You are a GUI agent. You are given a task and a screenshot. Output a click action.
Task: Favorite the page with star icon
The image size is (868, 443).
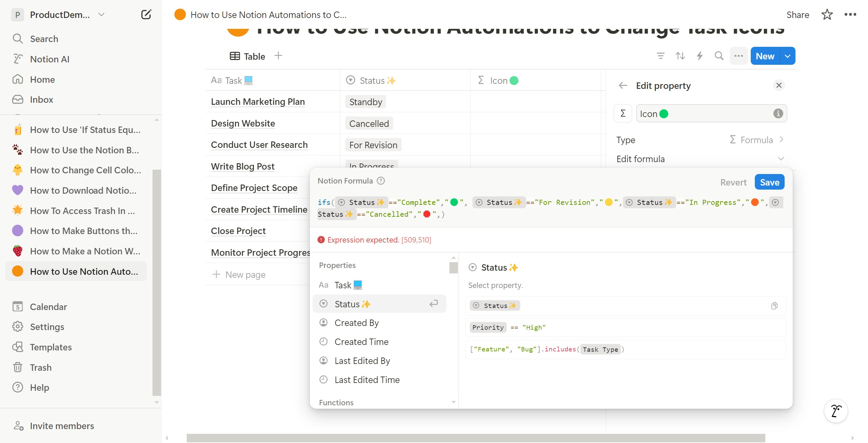(827, 15)
